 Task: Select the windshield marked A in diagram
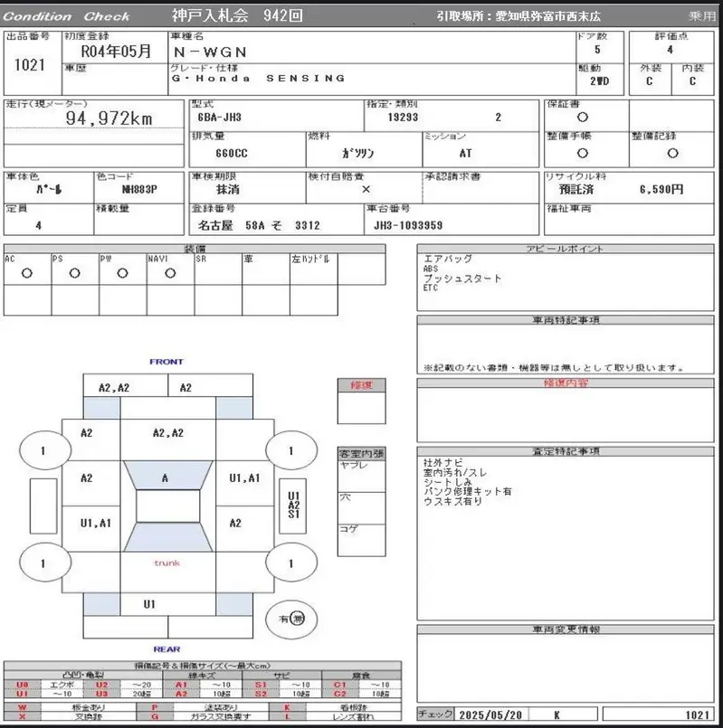pos(164,477)
